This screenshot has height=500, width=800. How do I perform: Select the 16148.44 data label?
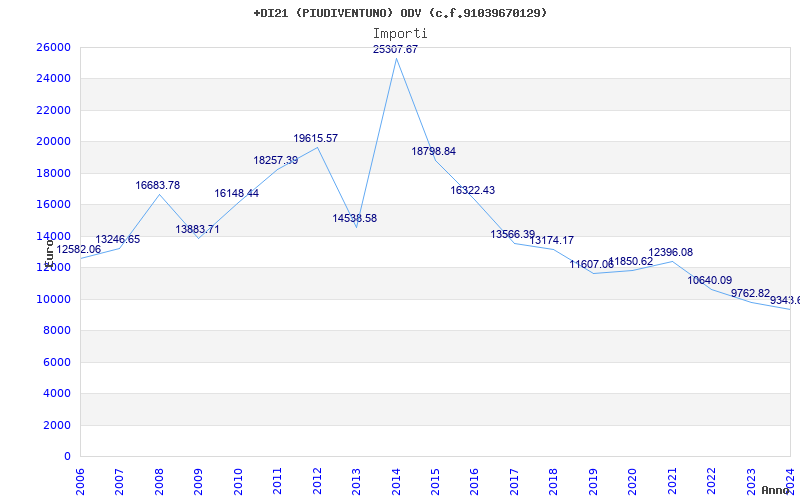click(237, 193)
